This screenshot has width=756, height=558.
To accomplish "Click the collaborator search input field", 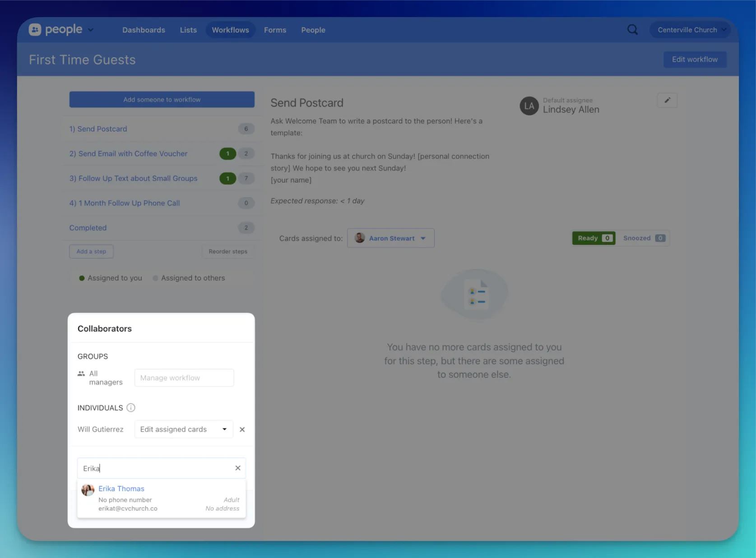I will click(156, 468).
